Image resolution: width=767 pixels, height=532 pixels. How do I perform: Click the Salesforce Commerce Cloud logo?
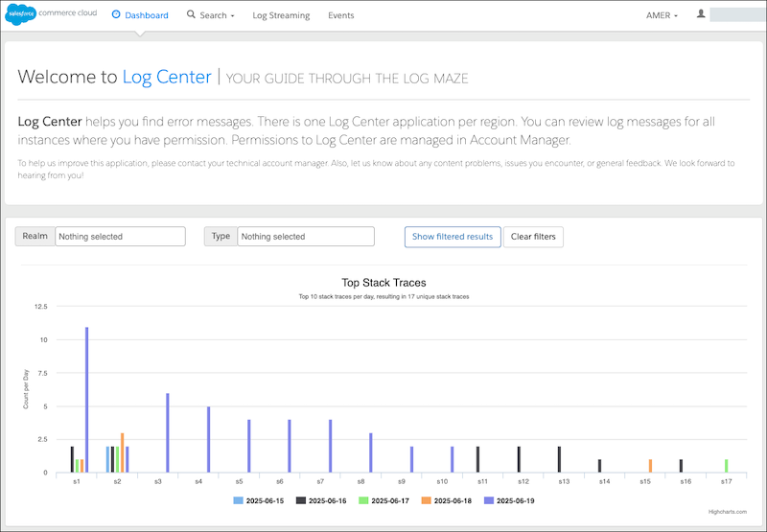click(x=51, y=14)
